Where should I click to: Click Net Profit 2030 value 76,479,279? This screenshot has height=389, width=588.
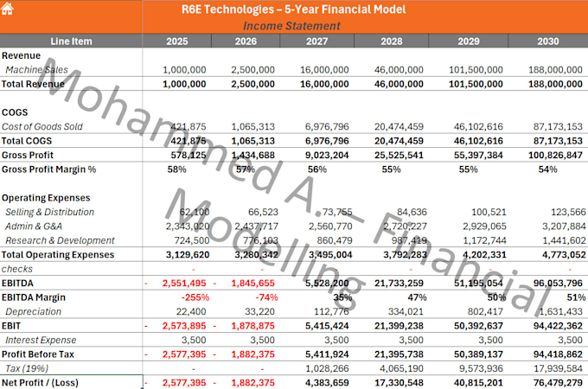coord(558,383)
